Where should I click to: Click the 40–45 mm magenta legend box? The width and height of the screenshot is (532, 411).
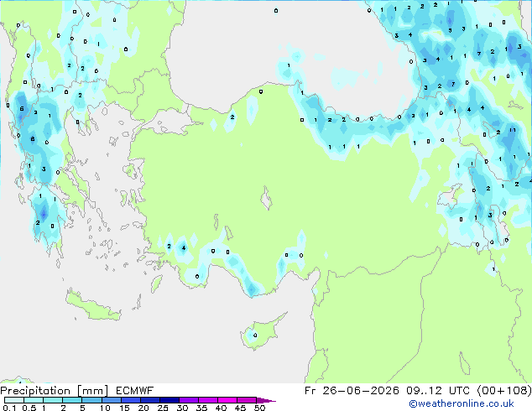coord(227,400)
